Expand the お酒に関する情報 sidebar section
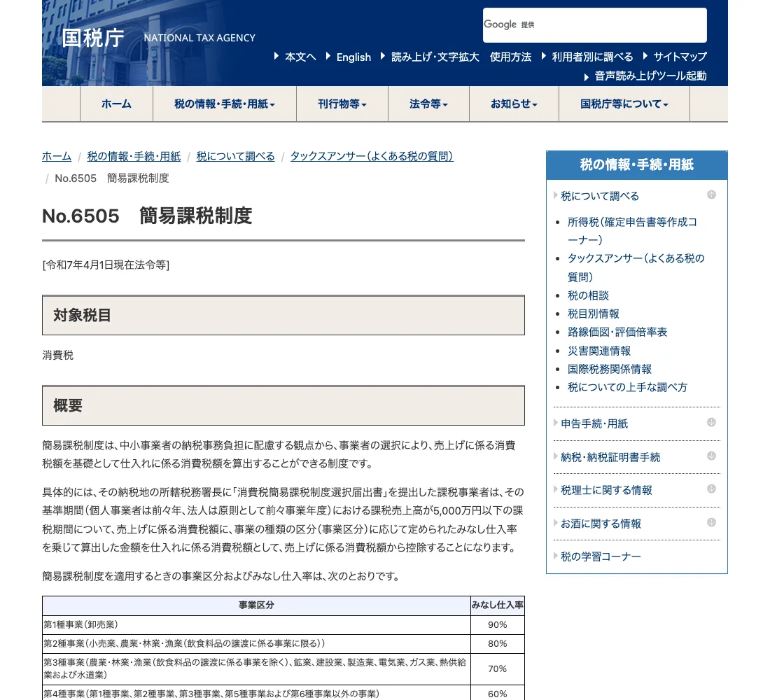This screenshot has width=770, height=700. pos(601,524)
